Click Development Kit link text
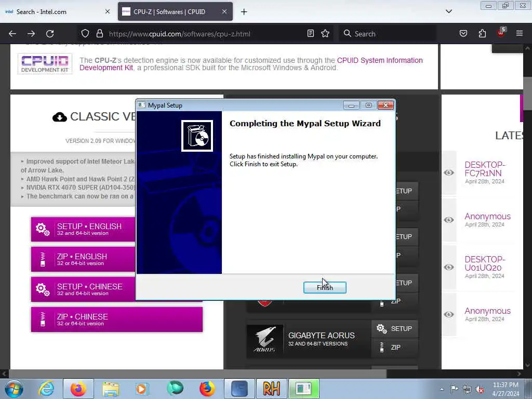Viewport: 532px width, 399px height. [106, 68]
